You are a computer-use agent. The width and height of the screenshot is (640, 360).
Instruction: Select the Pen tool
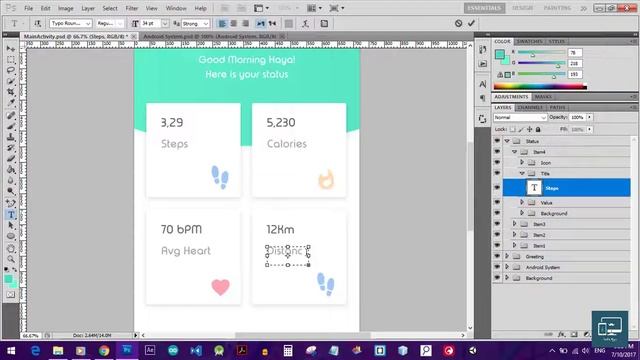pyautogui.click(x=11, y=203)
